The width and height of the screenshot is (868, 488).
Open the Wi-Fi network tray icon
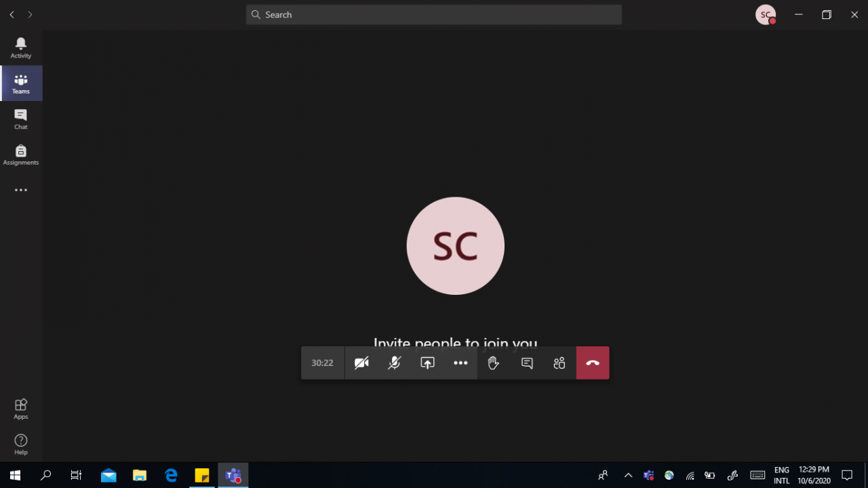(x=690, y=475)
